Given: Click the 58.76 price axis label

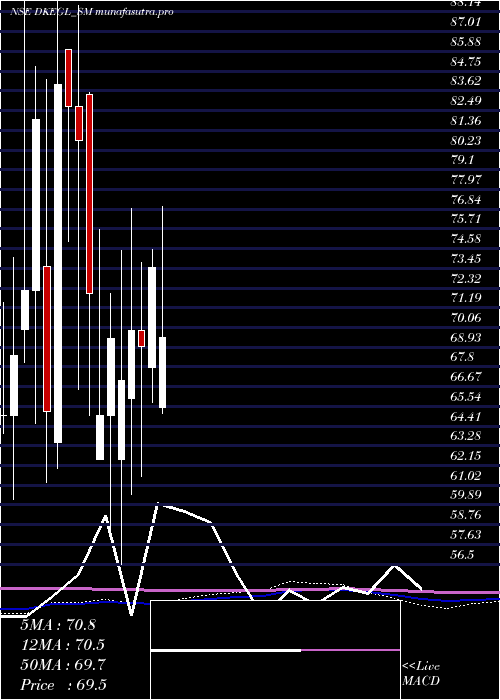Looking at the screenshot, I should pyautogui.click(x=466, y=515).
